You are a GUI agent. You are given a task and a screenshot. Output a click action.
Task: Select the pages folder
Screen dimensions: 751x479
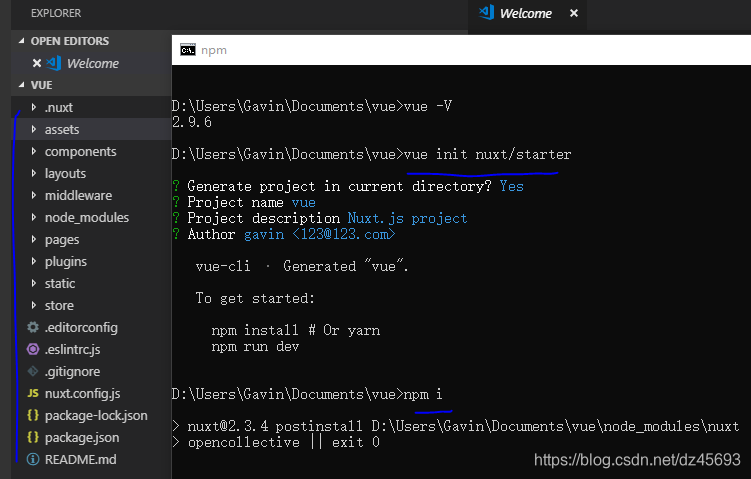91,240
